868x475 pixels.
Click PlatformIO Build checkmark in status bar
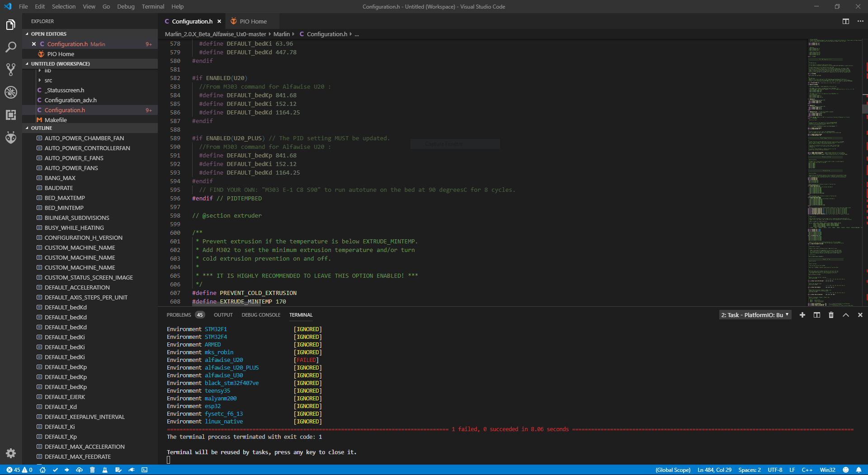pos(55,470)
